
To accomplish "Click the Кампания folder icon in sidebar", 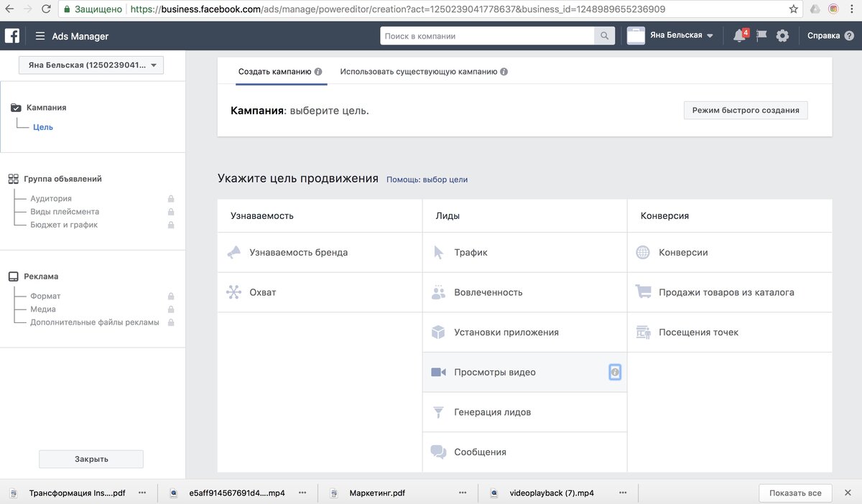I will [16, 108].
